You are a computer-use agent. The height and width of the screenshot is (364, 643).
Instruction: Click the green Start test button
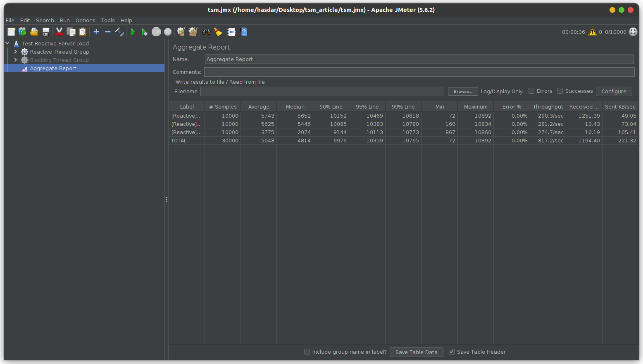(133, 32)
